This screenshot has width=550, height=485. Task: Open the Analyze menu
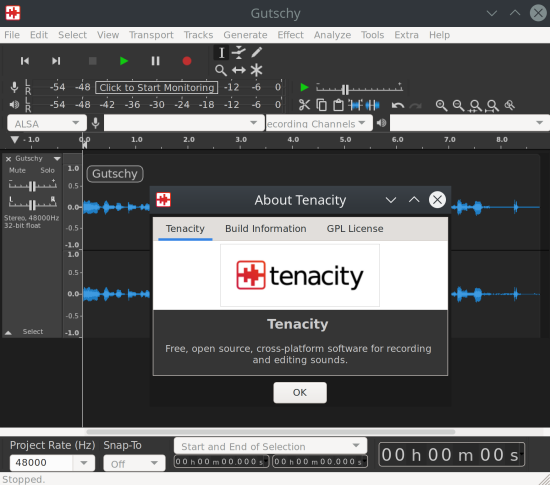pyautogui.click(x=332, y=35)
